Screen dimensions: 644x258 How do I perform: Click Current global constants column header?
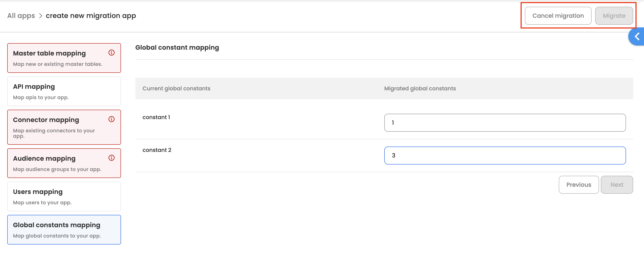[x=176, y=88]
